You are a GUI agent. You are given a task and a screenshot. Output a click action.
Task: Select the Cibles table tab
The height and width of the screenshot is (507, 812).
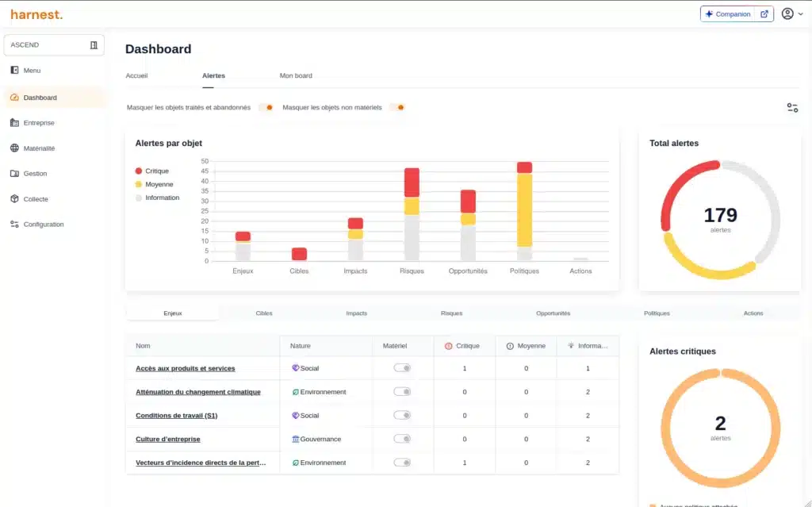264,313
